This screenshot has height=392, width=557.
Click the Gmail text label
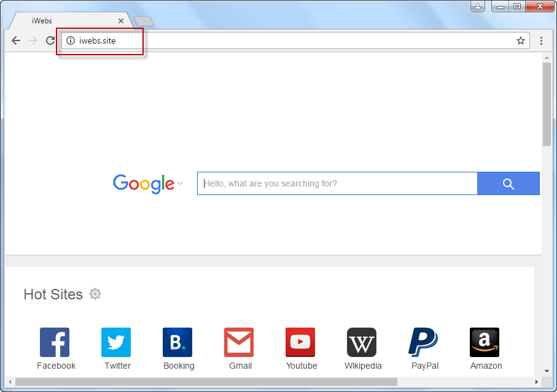241,366
